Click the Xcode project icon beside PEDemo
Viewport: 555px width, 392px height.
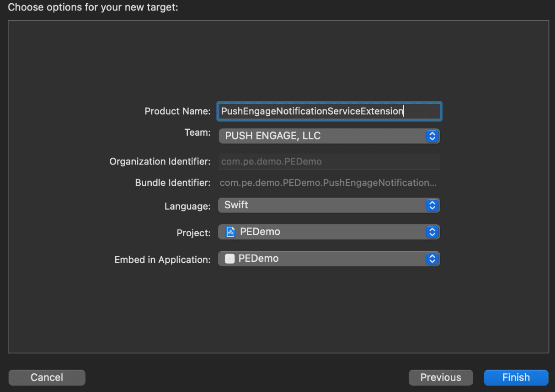(231, 232)
